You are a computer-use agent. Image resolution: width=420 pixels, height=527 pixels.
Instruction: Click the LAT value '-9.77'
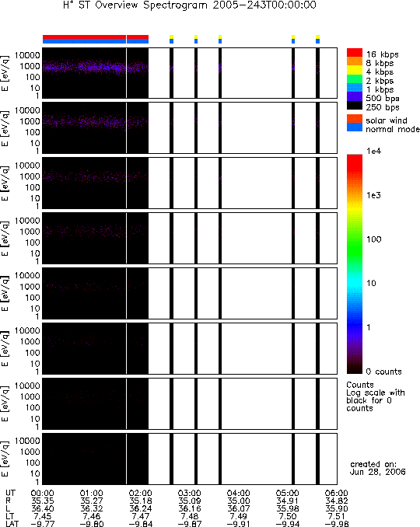pos(42,524)
